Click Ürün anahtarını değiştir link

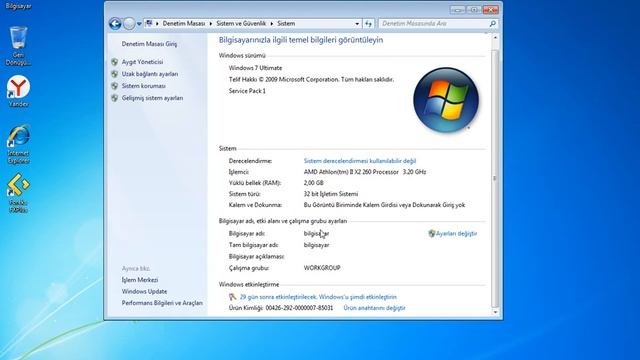click(374, 308)
